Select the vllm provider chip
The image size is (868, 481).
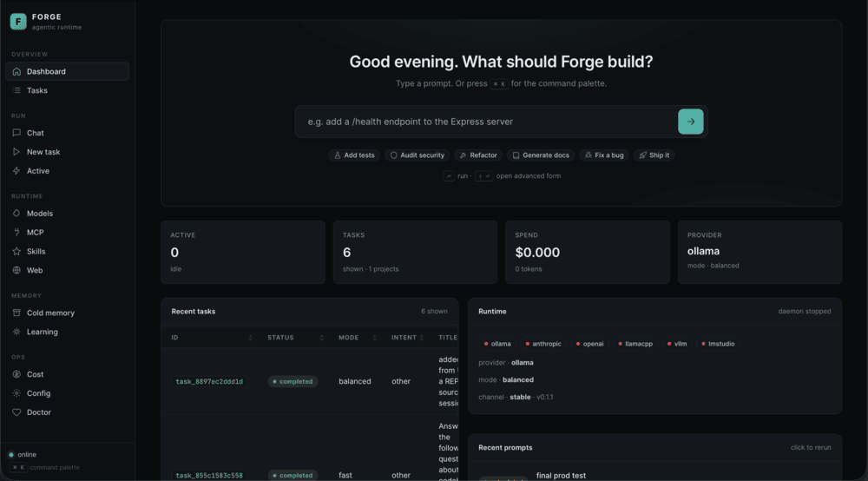coord(676,344)
